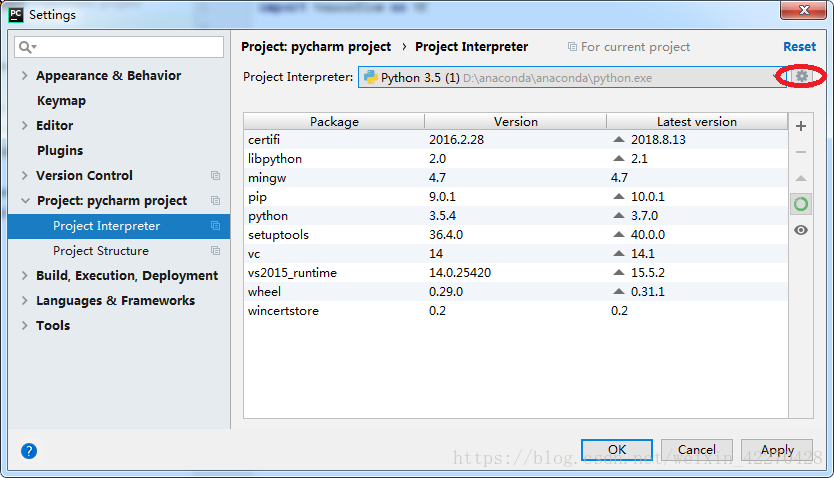Open the help question mark icon
This screenshot has height=478, width=834.
pyautogui.click(x=29, y=451)
